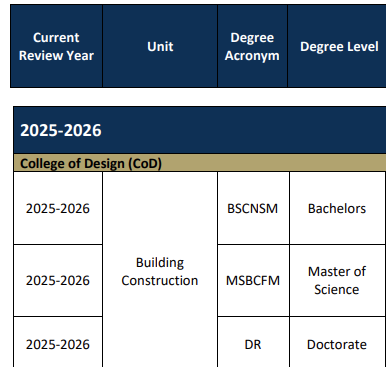Click the 'DR' acronym cell
386x367 pixels.
point(253,342)
